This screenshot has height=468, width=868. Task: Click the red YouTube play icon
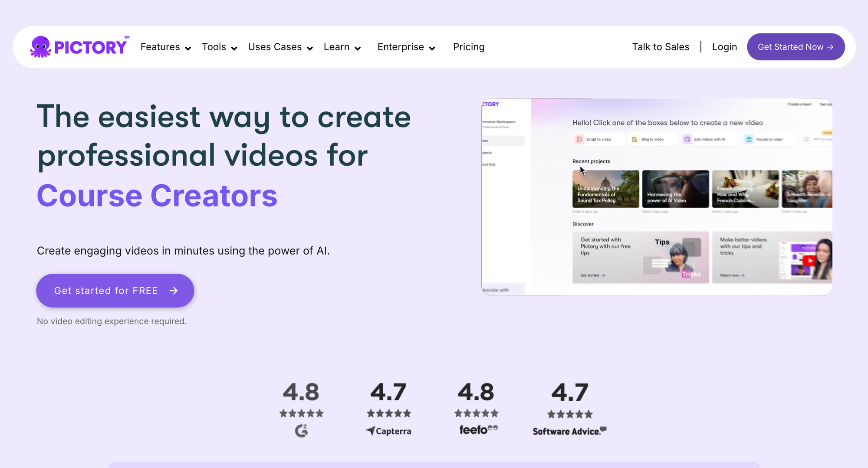pos(809,261)
